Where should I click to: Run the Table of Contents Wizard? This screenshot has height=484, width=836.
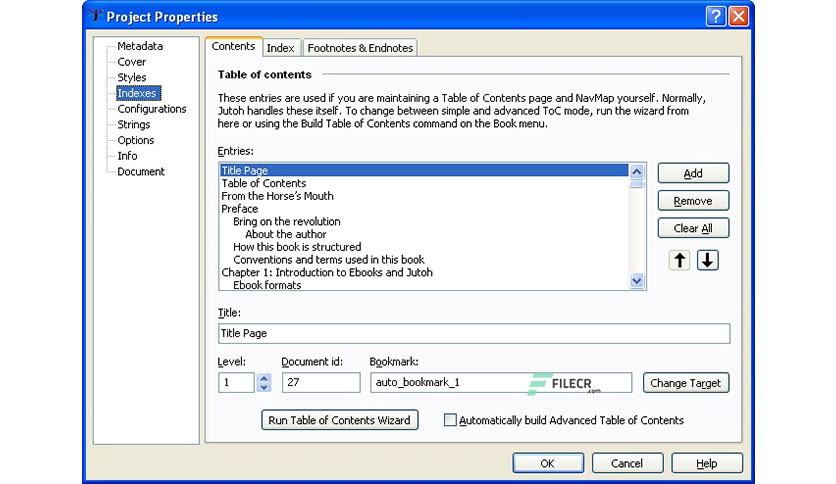[x=340, y=420]
